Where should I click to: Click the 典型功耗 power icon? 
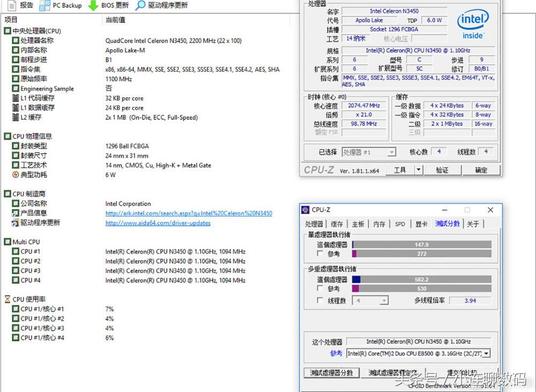point(16,175)
